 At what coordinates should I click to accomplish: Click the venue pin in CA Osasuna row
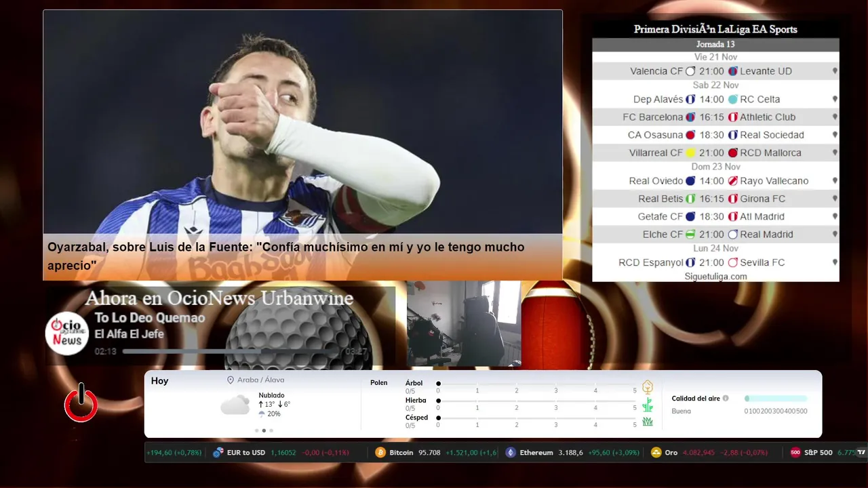[x=835, y=135]
